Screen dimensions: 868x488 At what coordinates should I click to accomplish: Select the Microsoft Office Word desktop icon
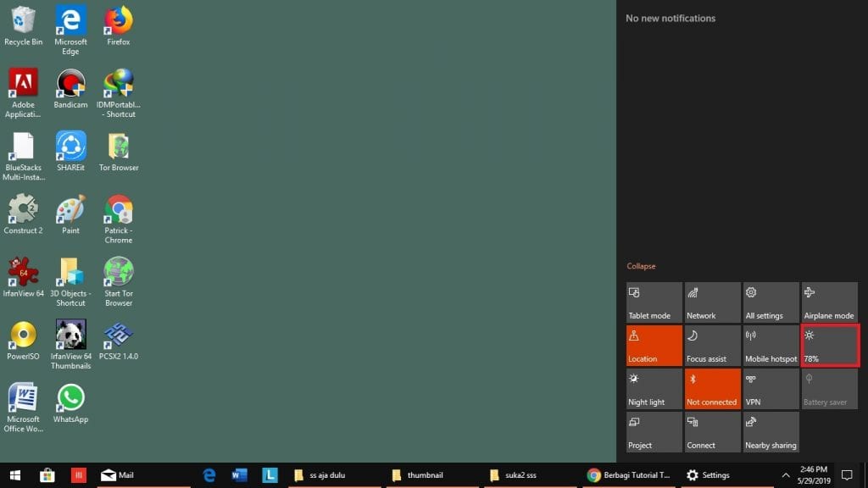tap(23, 408)
